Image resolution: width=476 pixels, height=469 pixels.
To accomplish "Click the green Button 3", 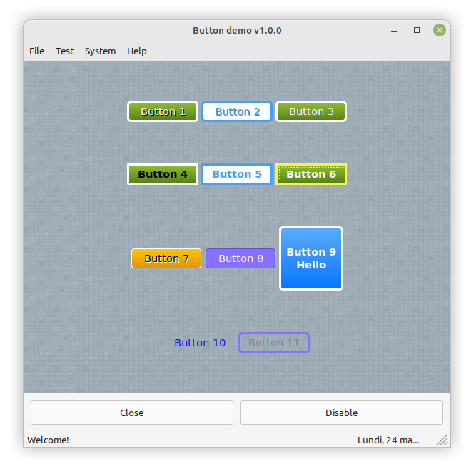I will [311, 111].
